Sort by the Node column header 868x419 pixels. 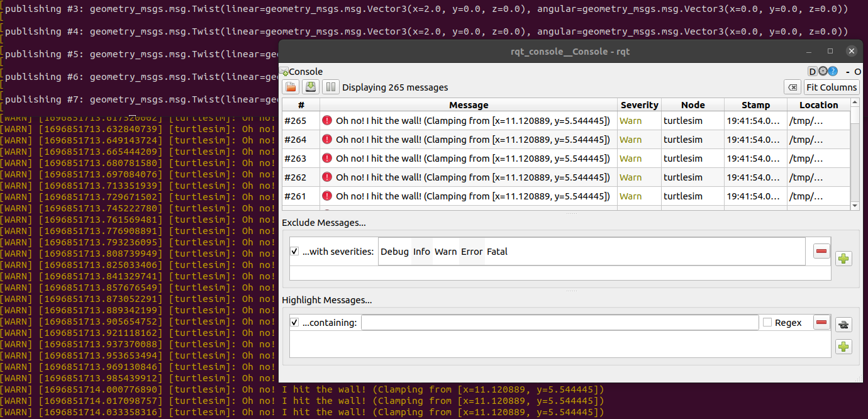pyautogui.click(x=693, y=105)
